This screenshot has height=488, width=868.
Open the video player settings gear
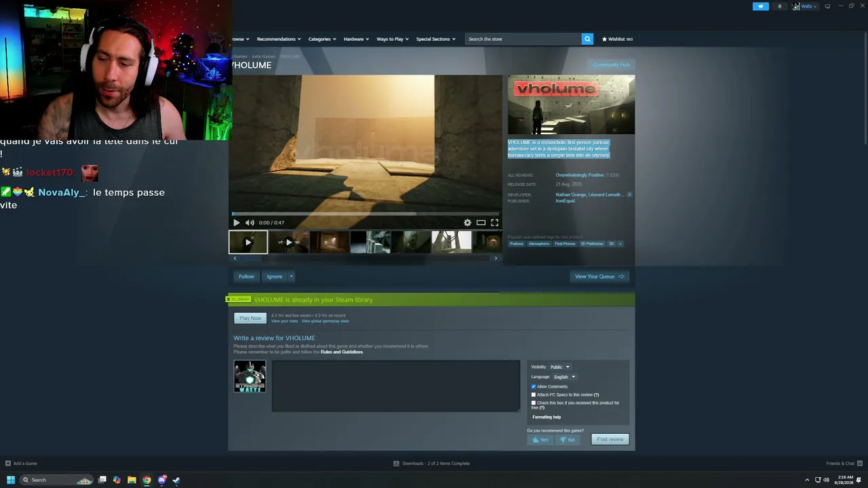[467, 222]
